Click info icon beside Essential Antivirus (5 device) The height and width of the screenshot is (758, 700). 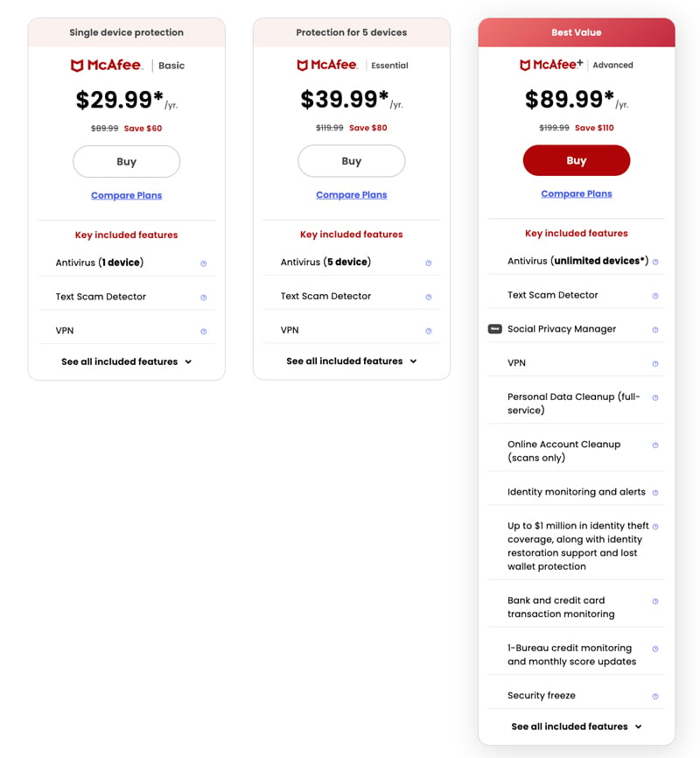pyautogui.click(x=428, y=263)
